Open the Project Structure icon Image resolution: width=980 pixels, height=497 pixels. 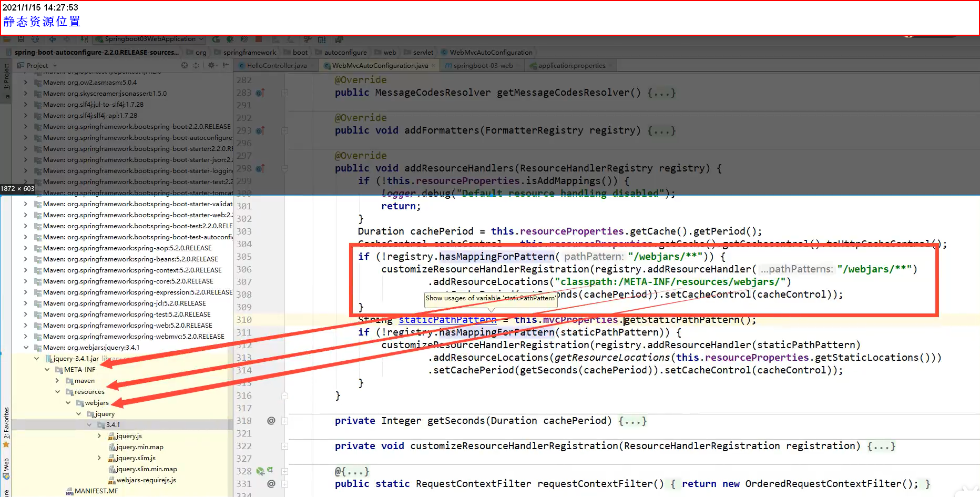coord(322,39)
